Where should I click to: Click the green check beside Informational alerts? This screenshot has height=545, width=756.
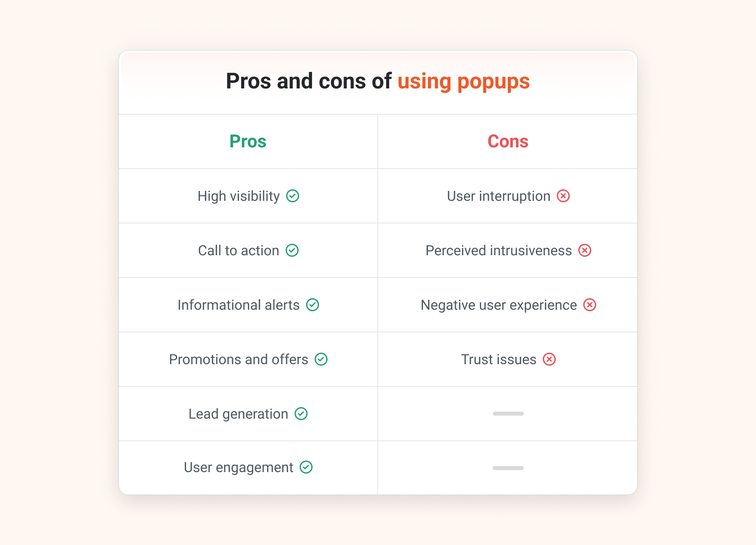pos(313,305)
